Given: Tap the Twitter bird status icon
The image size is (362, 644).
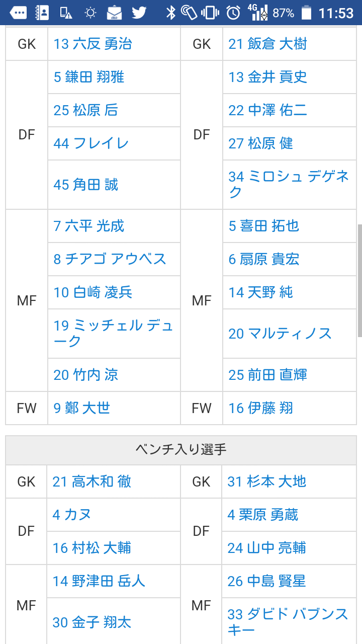Looking at the screenshot, I should coord(139,13).
